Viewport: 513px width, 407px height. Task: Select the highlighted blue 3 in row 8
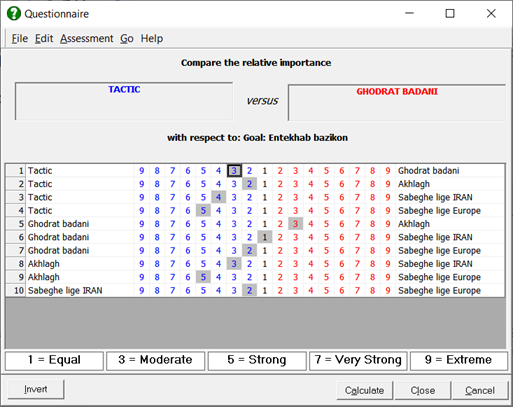click(234, 264)
